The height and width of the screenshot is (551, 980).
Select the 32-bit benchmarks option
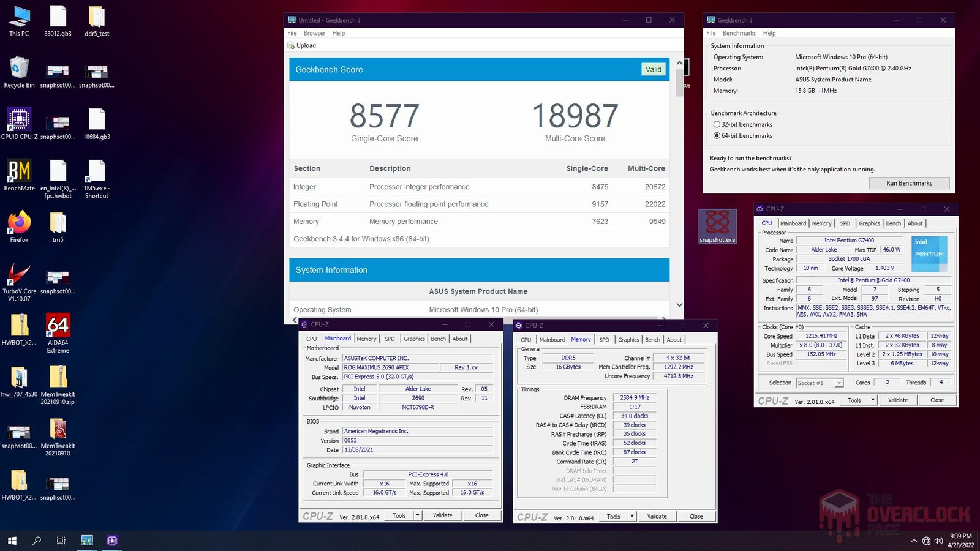(x=717, y=124)
